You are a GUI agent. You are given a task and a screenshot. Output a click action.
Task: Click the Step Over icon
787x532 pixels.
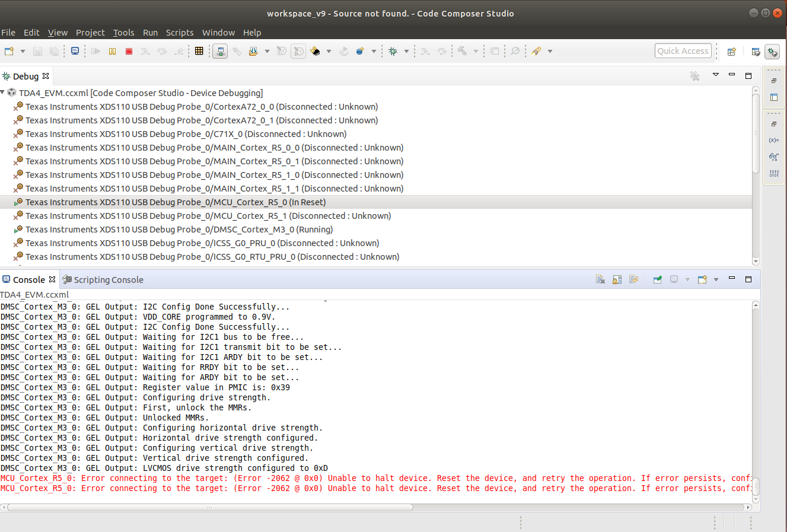click(162, 52)
